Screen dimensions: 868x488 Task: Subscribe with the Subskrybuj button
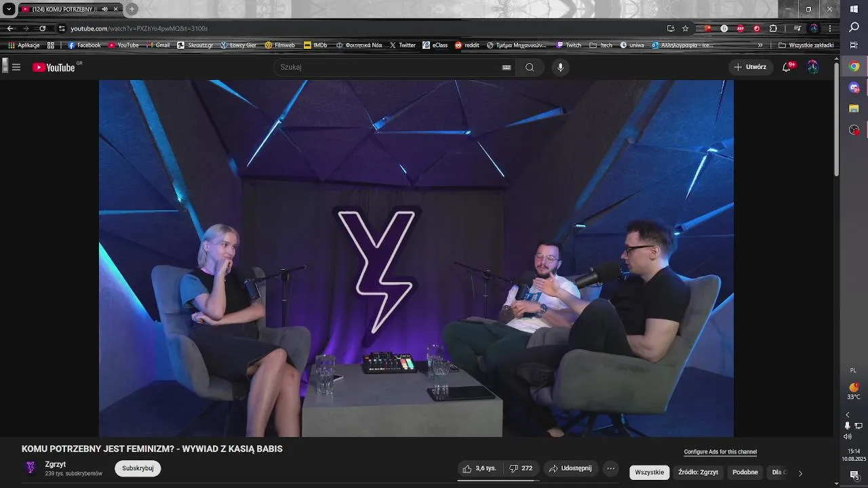click(x=138, y=468)
